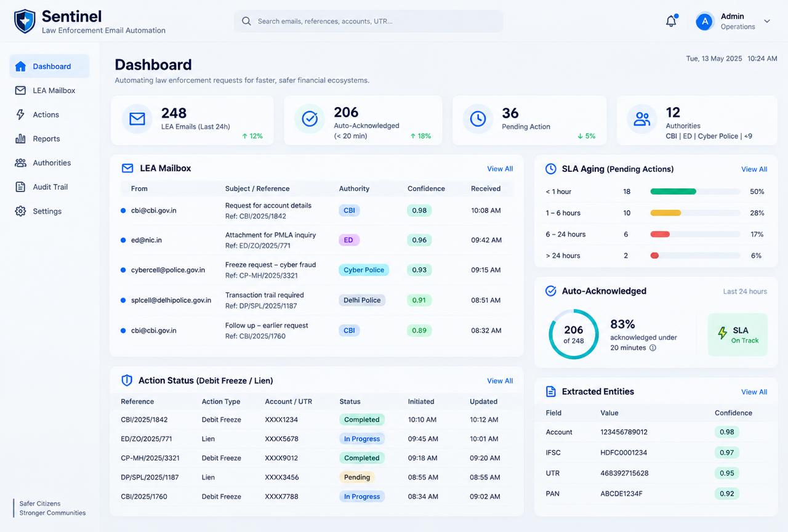Click the 206 of 248 circular gauge
This screenshot has width=788, height=532.
pos(573,334)
